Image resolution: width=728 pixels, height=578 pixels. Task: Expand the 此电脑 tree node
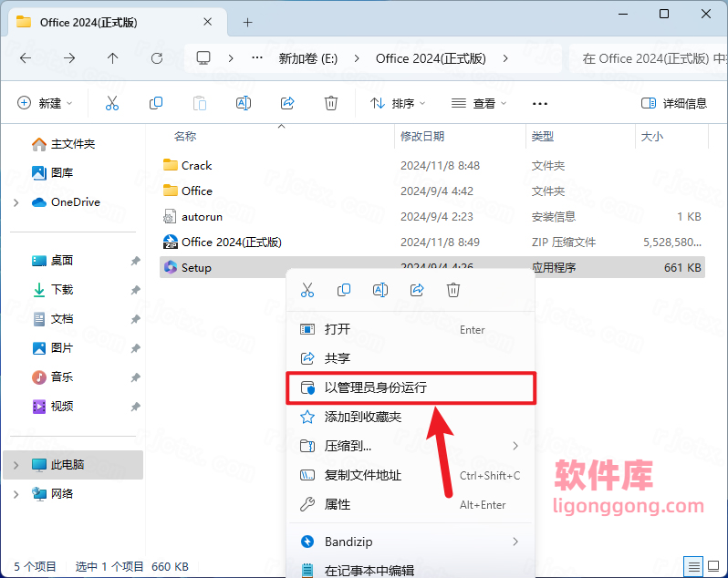click(x=16, y=465)
